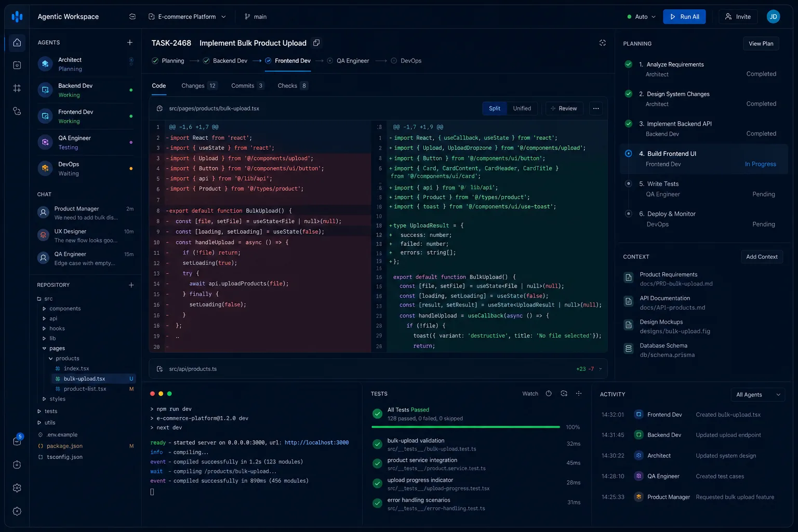Click the test pass progress bar
Image resolution: width=798 pixels, height=532 pixels.
pyautogui.click(x=466, y=427)
